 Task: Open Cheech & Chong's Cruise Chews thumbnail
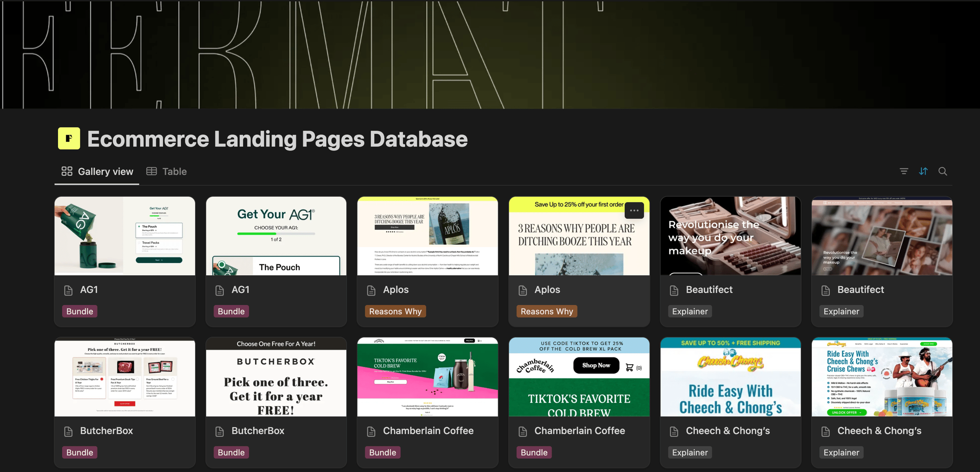coord(882,377)
